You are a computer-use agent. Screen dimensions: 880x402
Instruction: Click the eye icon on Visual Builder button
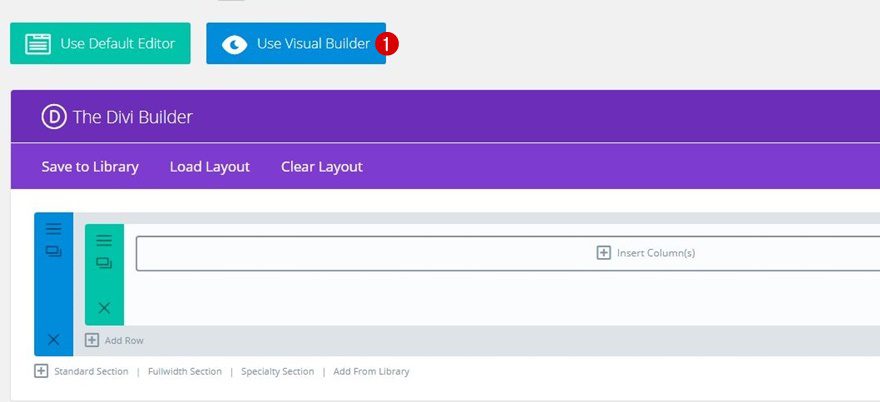[x=234, y=44]
